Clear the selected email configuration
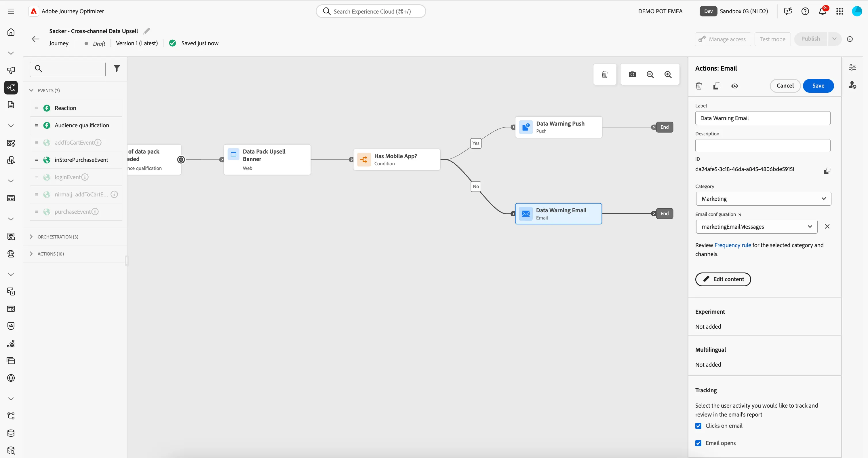 (827, 227)
